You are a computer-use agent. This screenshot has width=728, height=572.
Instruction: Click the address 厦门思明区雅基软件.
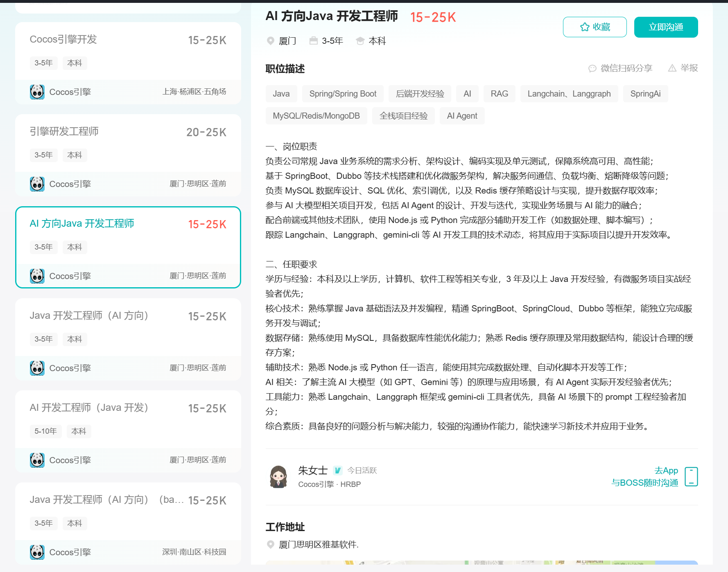point(318,545)
